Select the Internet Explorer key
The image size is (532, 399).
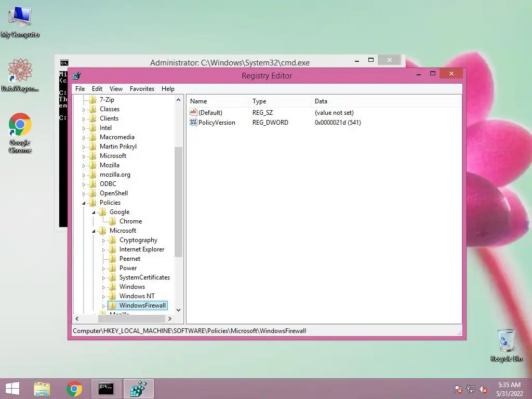(142, 249)
